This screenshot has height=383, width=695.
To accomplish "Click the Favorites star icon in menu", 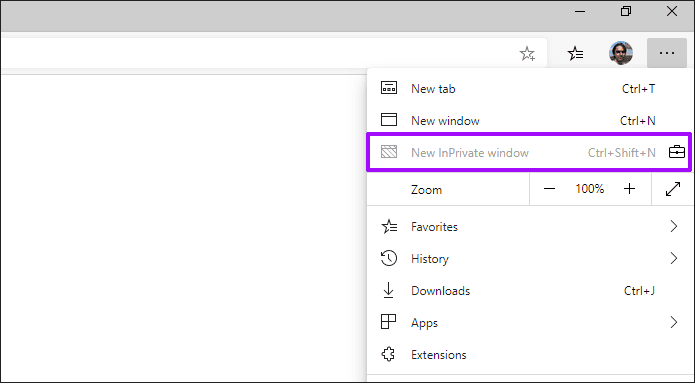I will tap(389, 227).
